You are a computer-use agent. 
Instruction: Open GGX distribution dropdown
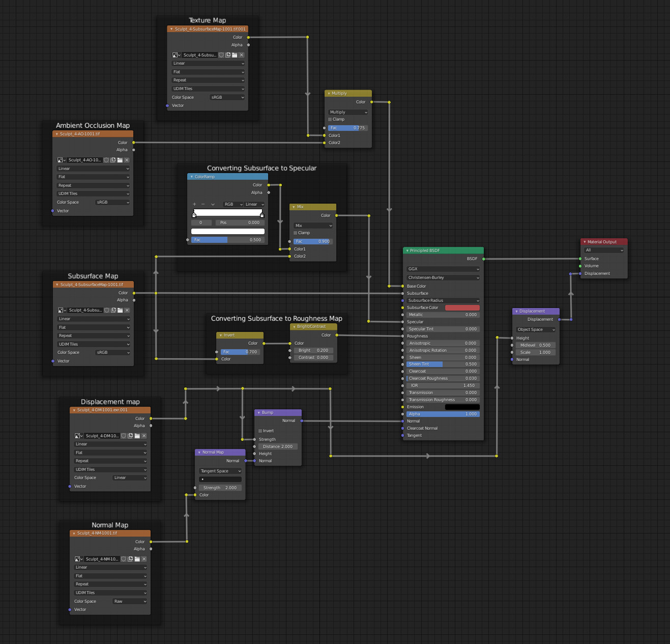click(443, 269)
